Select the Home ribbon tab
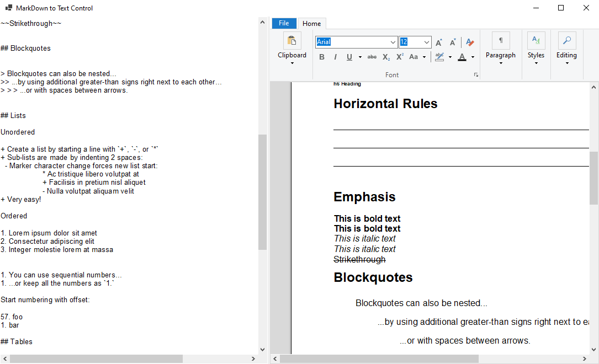 coord(312,23)
